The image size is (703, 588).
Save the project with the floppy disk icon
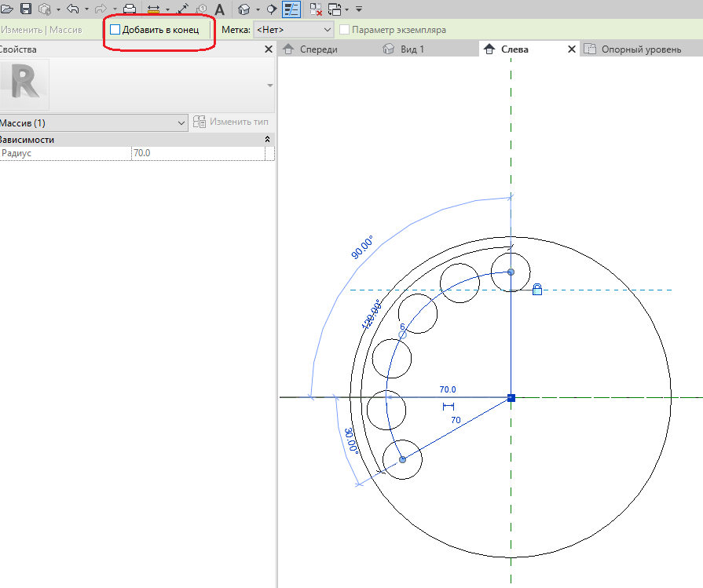[26, 9]
